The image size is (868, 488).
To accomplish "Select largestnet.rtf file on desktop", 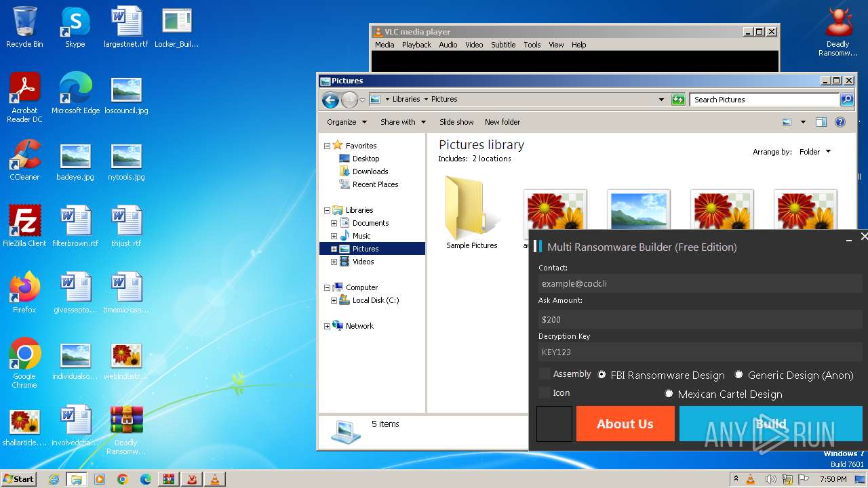I will [x=126, y=27].
